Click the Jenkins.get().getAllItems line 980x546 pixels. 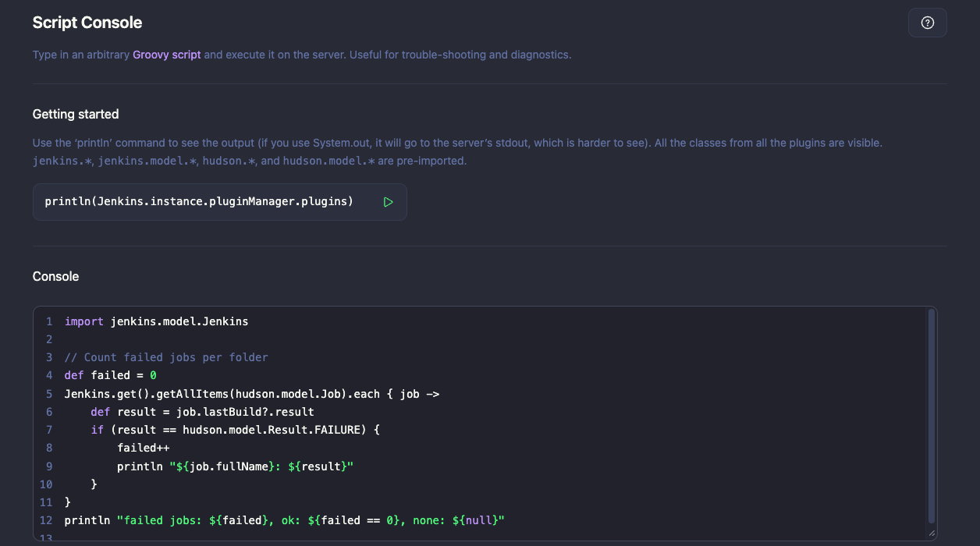(252, 394)
